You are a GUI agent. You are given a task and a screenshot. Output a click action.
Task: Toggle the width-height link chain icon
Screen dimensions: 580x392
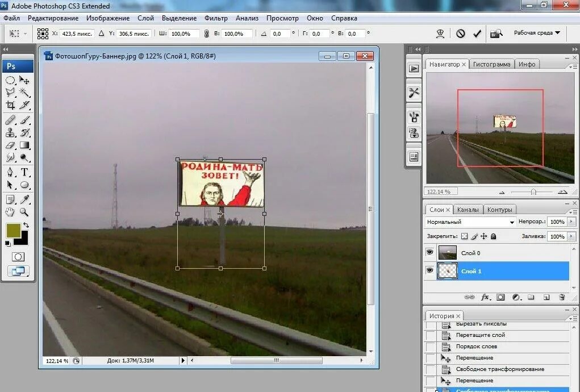click(206, 34)
